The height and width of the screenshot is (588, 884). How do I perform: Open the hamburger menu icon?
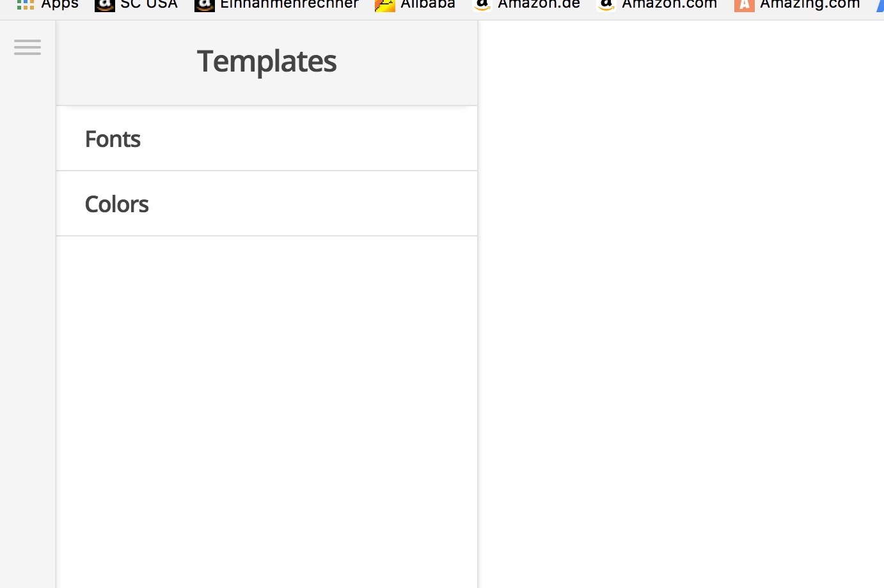(x=28, y=47)
